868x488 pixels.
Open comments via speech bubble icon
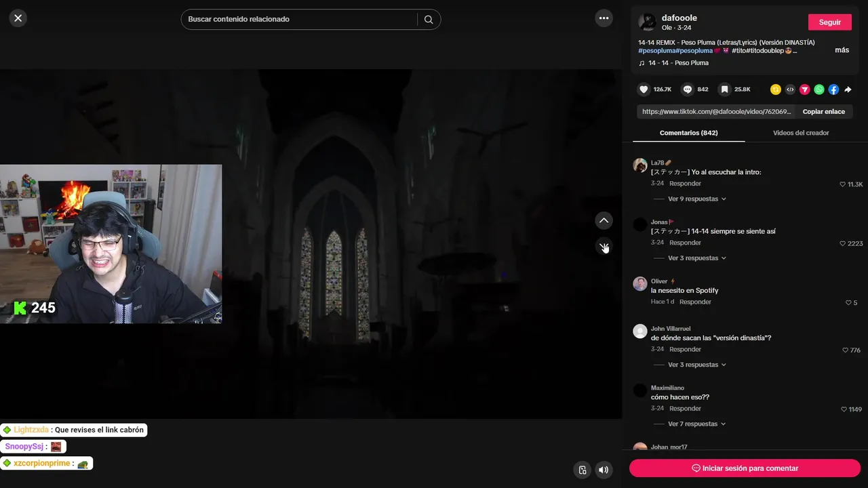pyautogui.click(x=688, y=89)
